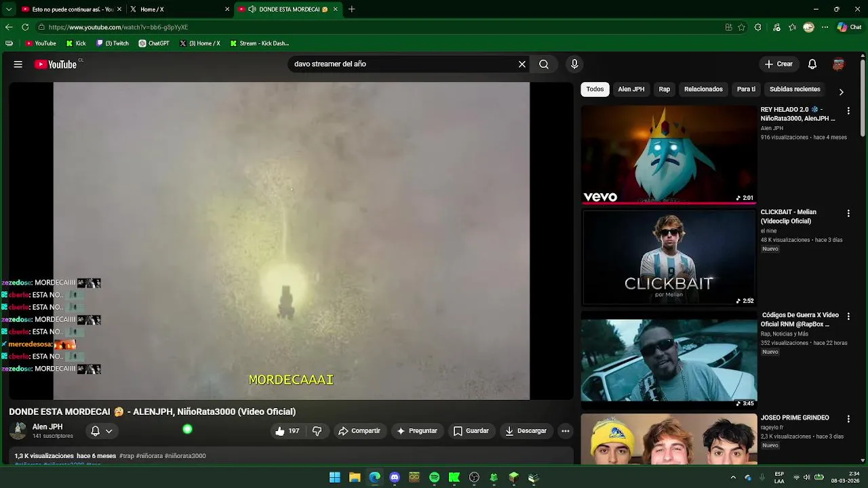Open a new browser tab
Viewport: 868px width, 488px height.
pos(351,9)
